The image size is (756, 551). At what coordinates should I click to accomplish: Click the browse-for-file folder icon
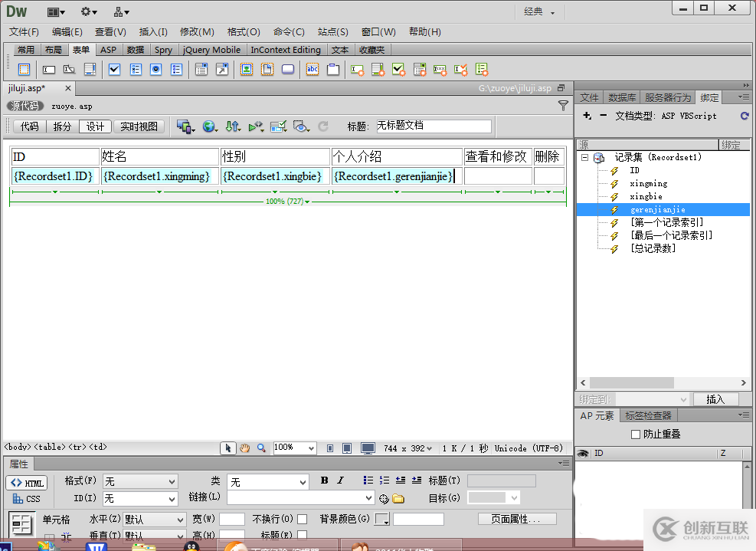[x=398, y=498]
